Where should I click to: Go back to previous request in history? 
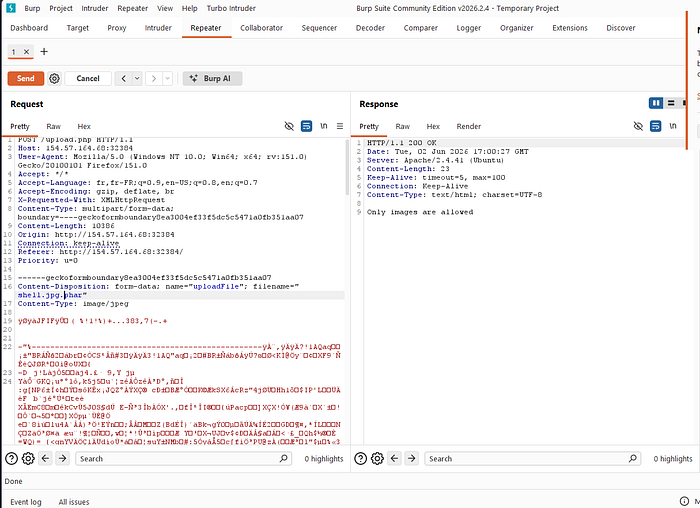124,79
